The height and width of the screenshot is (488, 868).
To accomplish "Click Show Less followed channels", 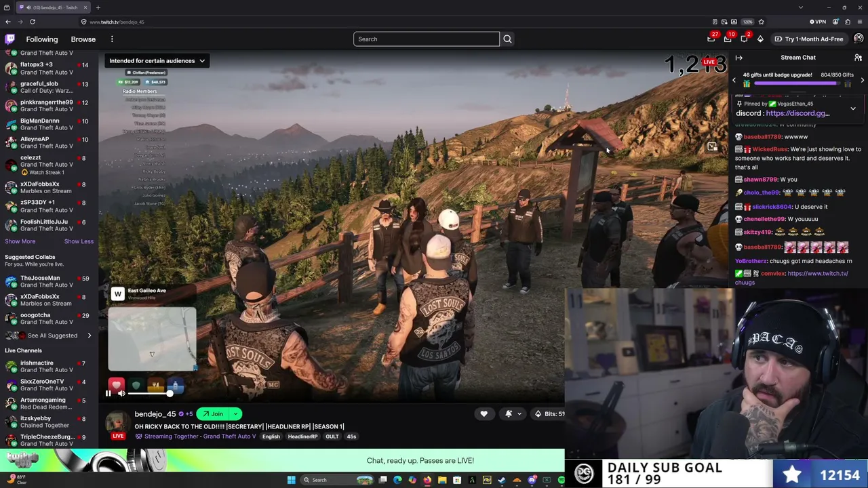I will [79, 241].
